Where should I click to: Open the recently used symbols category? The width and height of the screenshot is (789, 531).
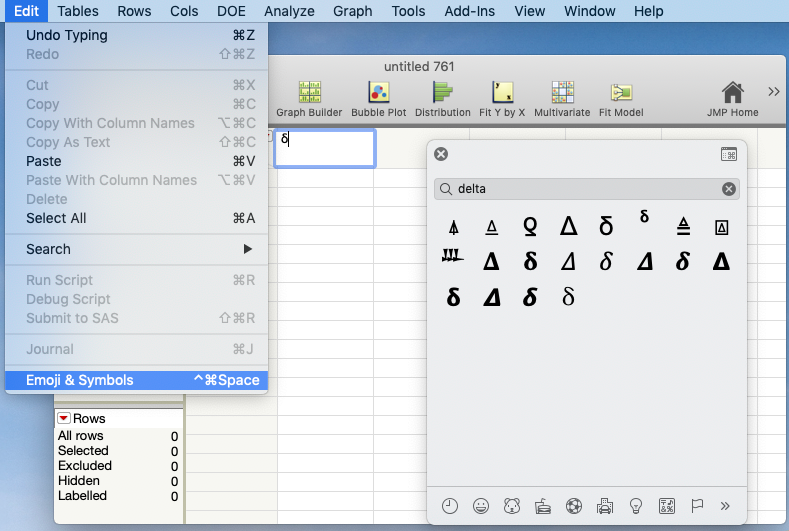coord(450,506)
